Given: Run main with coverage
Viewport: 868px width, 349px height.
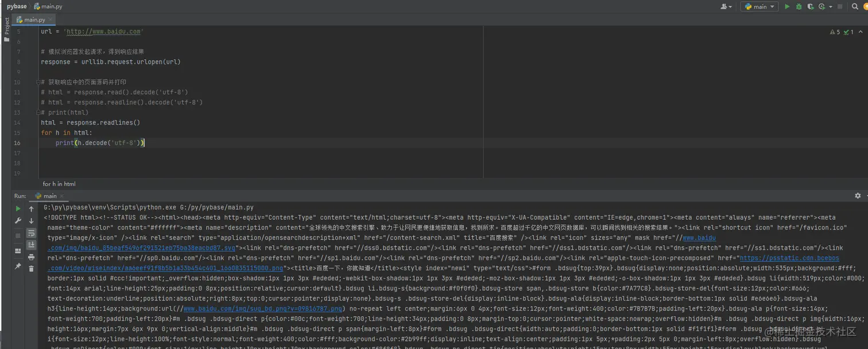Looking at the screenshot, I should point(810,6).
